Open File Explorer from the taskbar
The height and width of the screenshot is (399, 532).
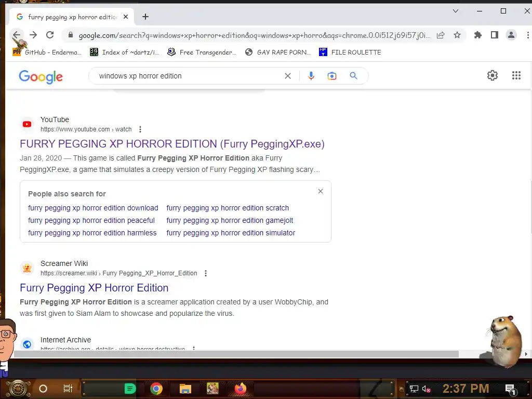tap(185, 389)
